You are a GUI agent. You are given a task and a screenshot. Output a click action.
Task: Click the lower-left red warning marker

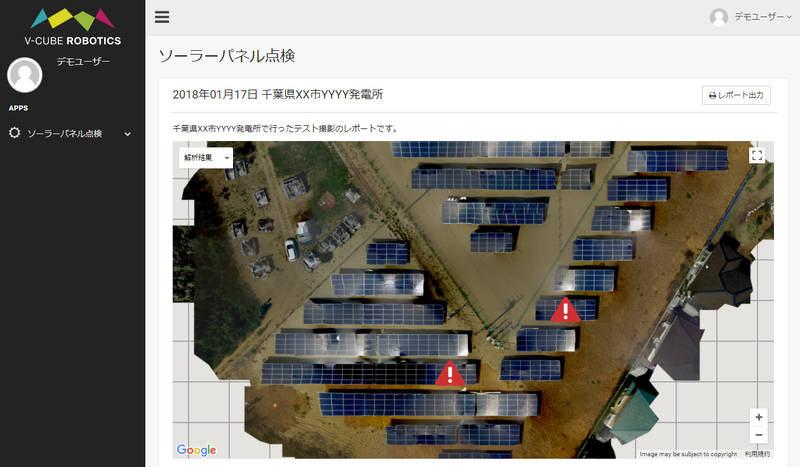click(x=450, y=373)
